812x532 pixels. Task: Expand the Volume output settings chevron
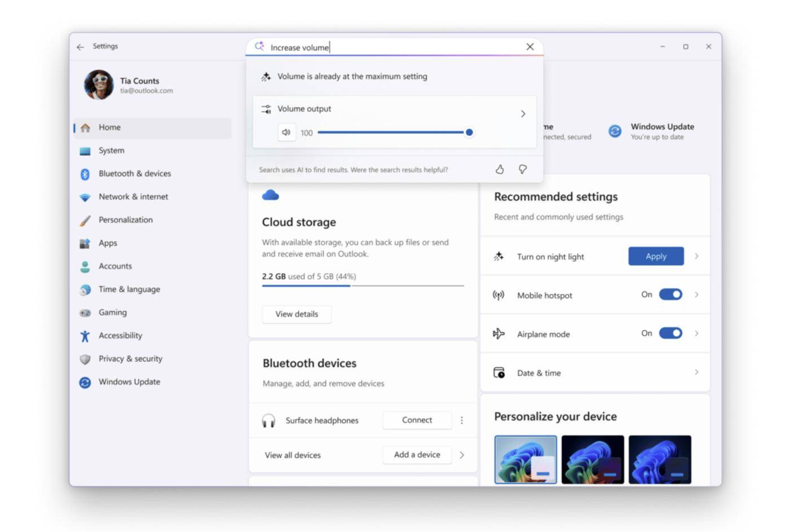tap(523, 114)
